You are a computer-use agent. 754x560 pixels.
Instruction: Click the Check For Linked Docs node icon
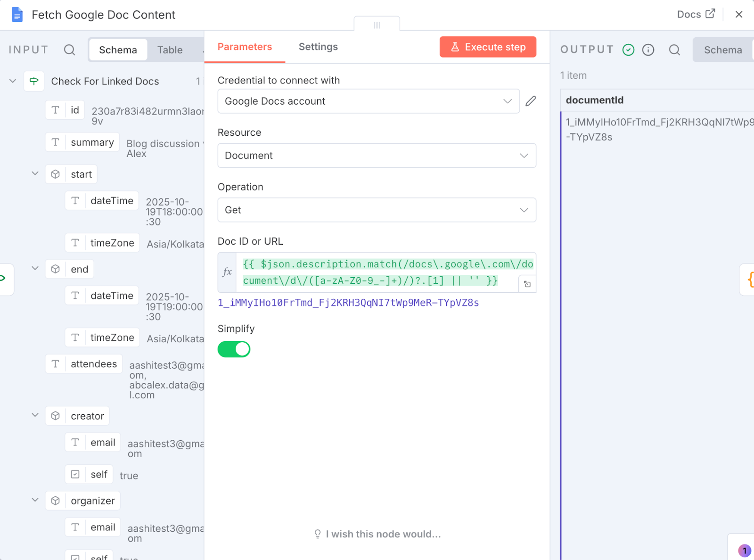pos(34,81)
